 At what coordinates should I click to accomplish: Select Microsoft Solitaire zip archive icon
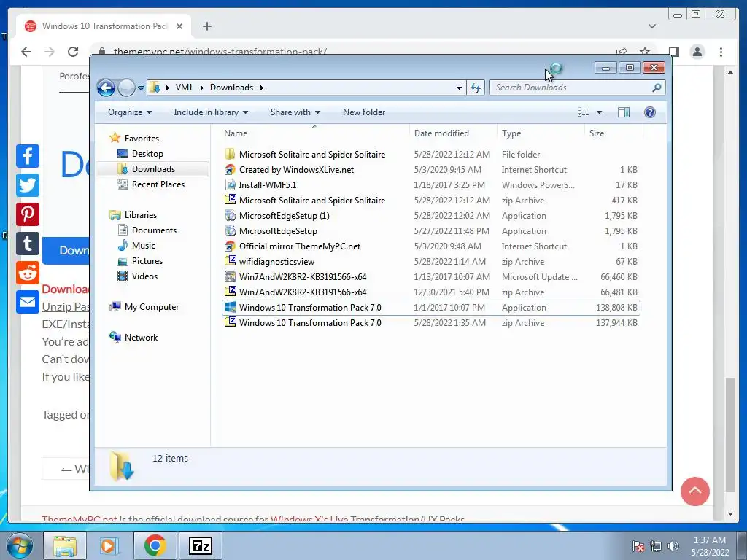pyautogui.click(x=230, y=200)
